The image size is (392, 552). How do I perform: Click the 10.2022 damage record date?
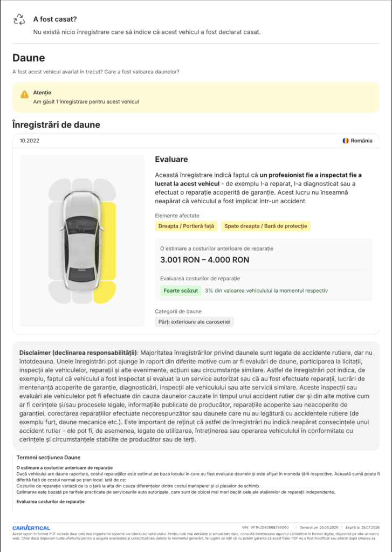pyautogui.click(x=29, y=141)
